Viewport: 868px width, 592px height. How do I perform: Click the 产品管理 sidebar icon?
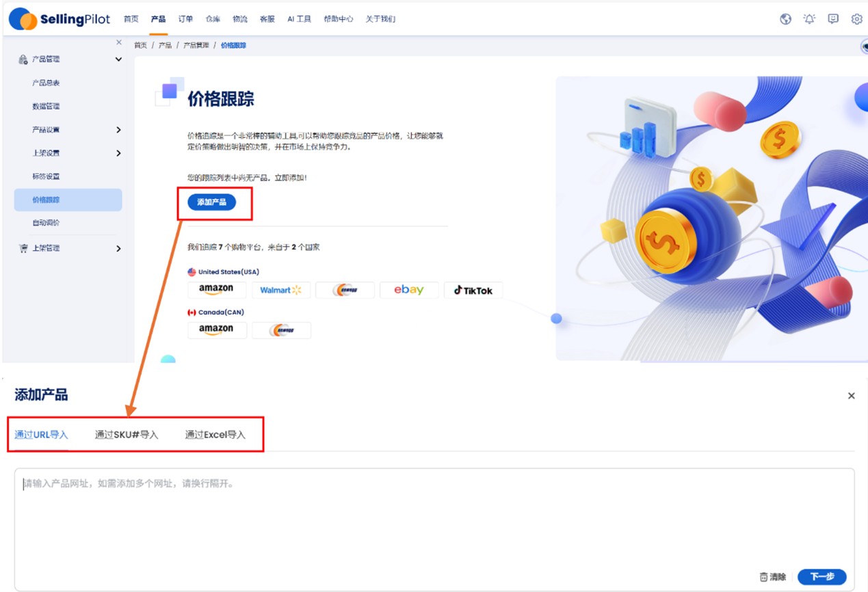coord(23,59)
